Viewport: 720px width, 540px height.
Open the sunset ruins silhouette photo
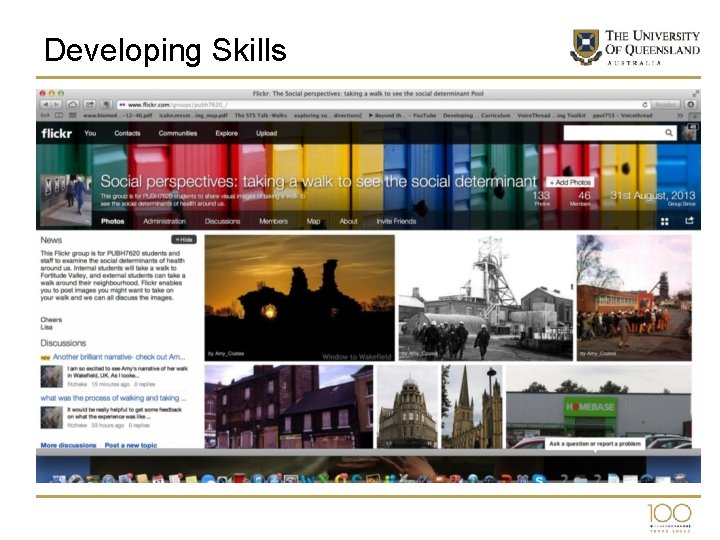(x=299, y=298)
